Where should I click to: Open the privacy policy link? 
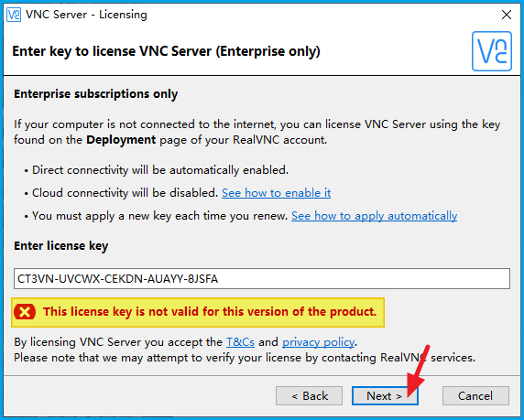(x=318, y=342)
